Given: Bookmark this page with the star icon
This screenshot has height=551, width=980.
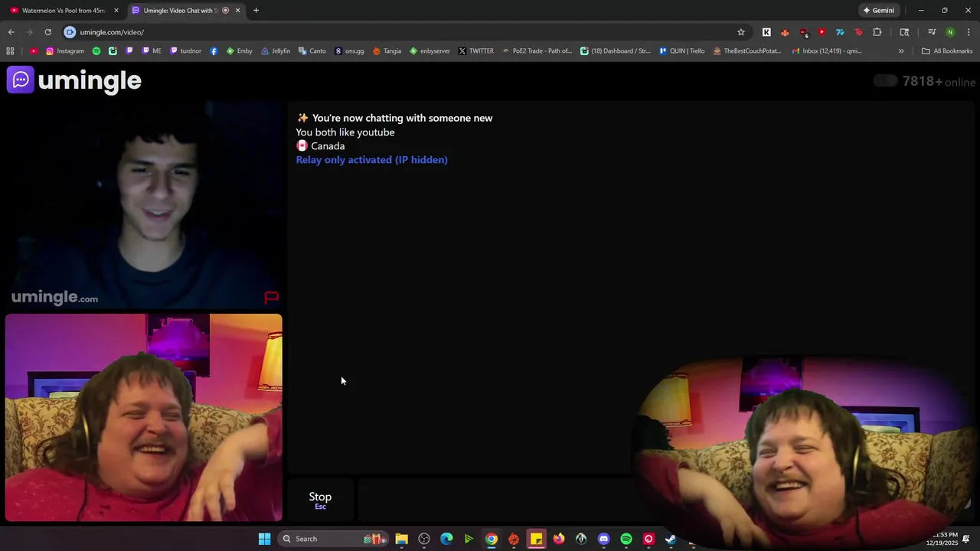Looking at the screenshot, I should 741,32.
